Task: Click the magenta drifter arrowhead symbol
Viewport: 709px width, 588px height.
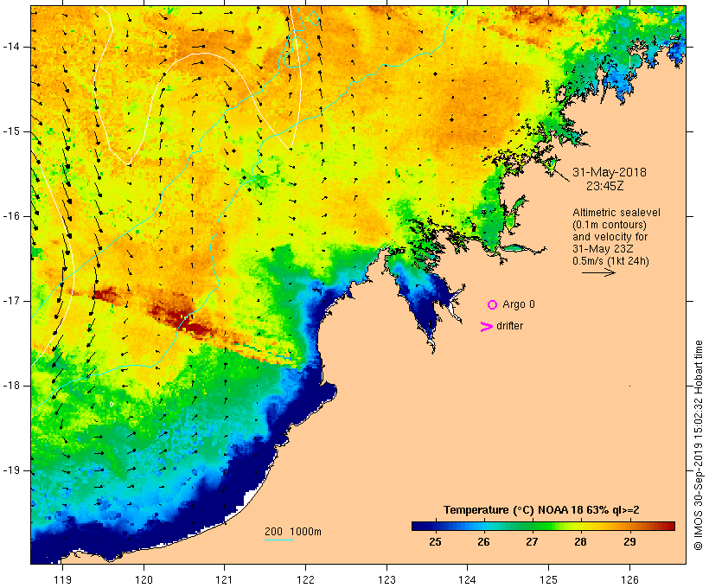Action: 487,327
